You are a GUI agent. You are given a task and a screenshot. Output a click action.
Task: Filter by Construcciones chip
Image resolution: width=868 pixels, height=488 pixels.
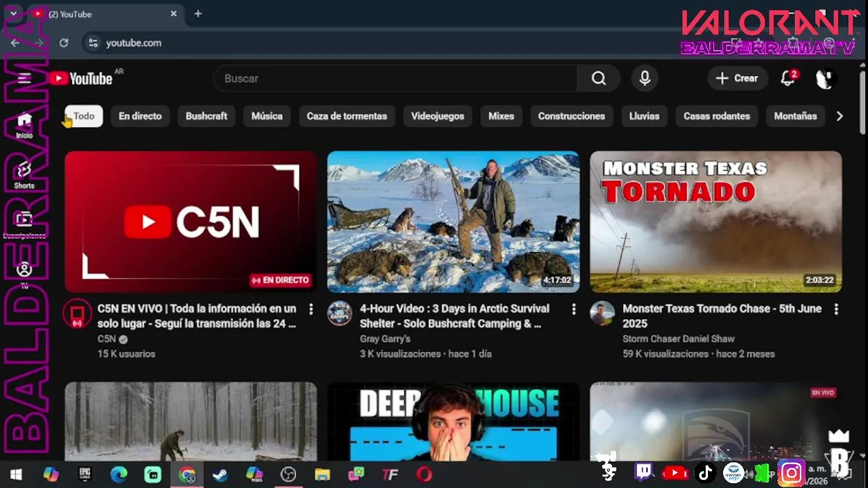point(572,116)
